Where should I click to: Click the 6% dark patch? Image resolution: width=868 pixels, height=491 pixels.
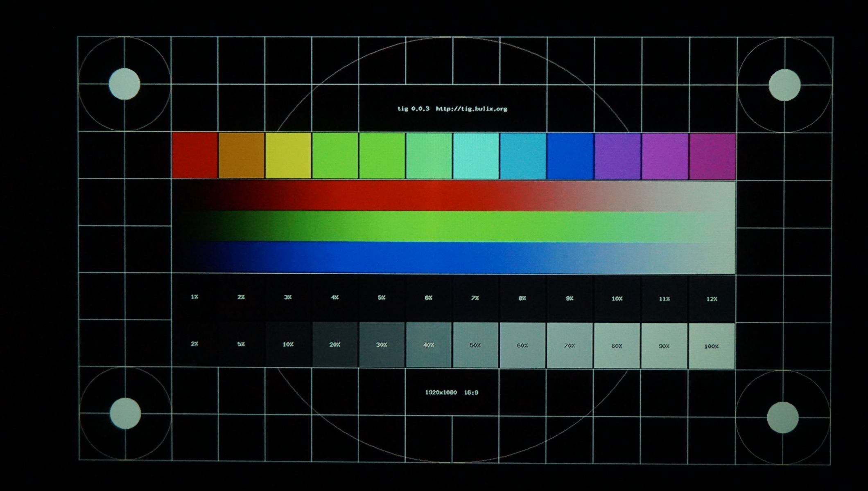tap(429, 298)
